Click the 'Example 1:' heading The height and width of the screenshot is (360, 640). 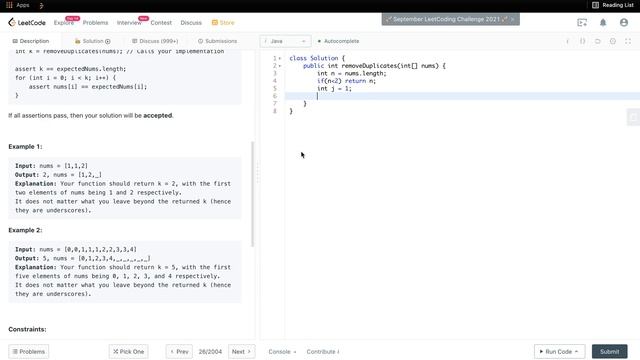click(25, 147)
